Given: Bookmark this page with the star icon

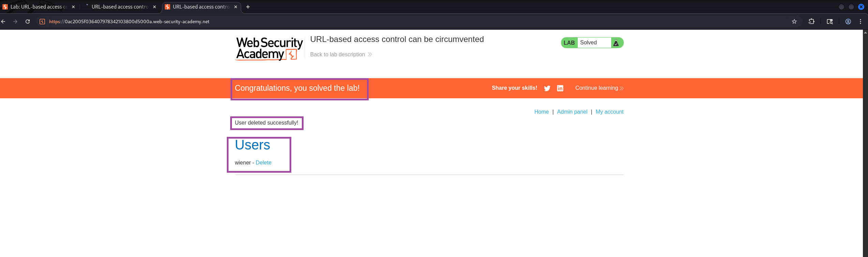Looking at the screenshot, I should pyautogui.click(x=794, y=22).
